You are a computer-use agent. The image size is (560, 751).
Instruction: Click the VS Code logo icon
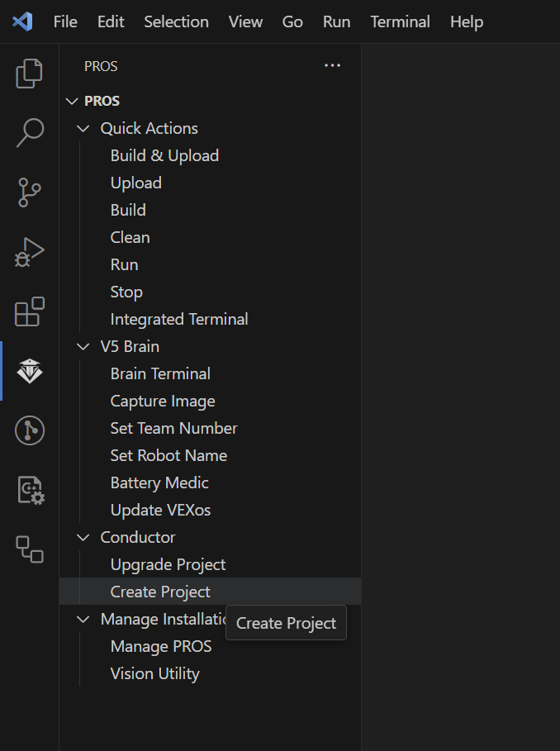[22, 21]
